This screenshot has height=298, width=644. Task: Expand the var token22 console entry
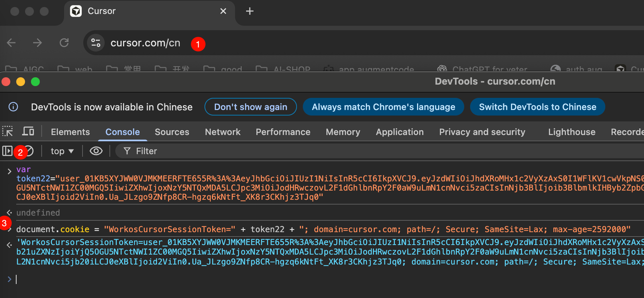pyautogui.click(x=10, y=171)
